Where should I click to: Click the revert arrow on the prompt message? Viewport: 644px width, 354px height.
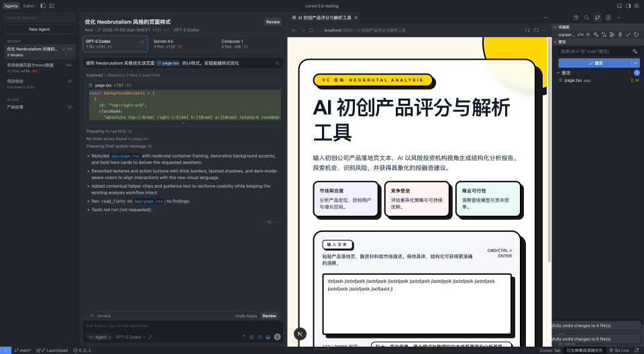278,63
